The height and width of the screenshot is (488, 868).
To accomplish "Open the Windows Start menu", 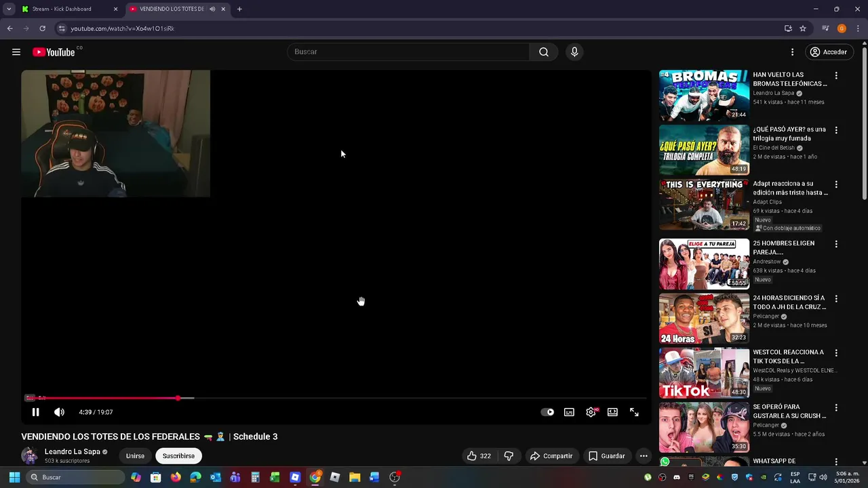I will click(x=14, y=477).
